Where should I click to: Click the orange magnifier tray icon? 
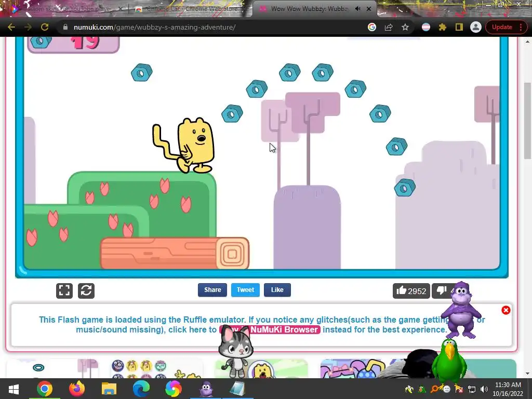(x=435, y=389)
